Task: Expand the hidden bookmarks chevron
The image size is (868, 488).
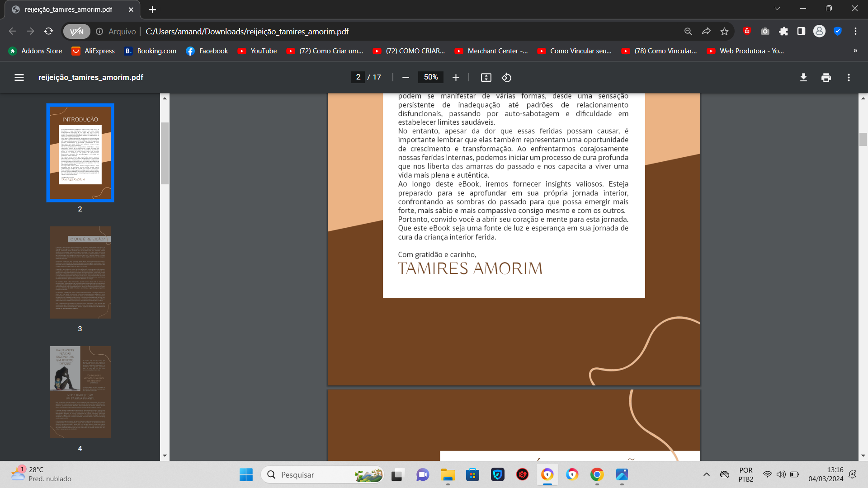Action: [855, 51]
